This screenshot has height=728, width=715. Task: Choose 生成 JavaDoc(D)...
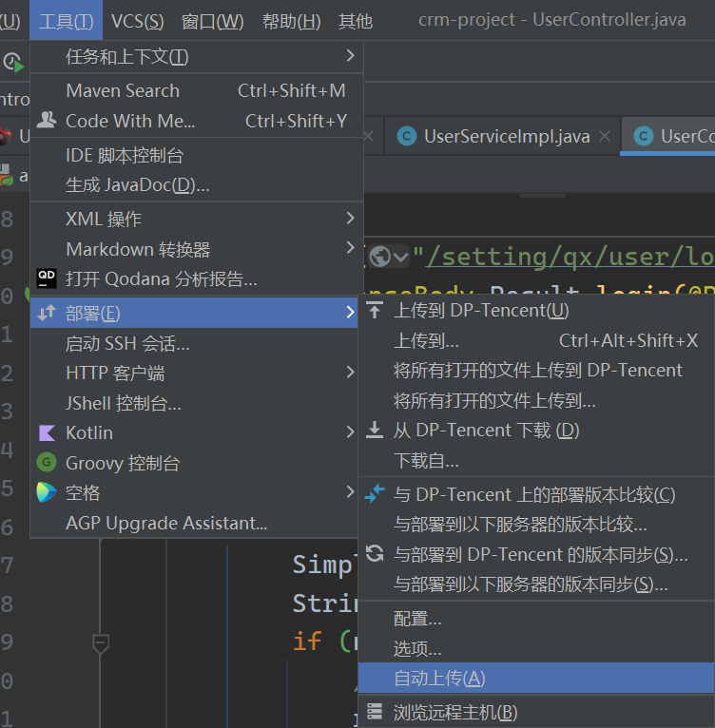(x=197, y=184)
